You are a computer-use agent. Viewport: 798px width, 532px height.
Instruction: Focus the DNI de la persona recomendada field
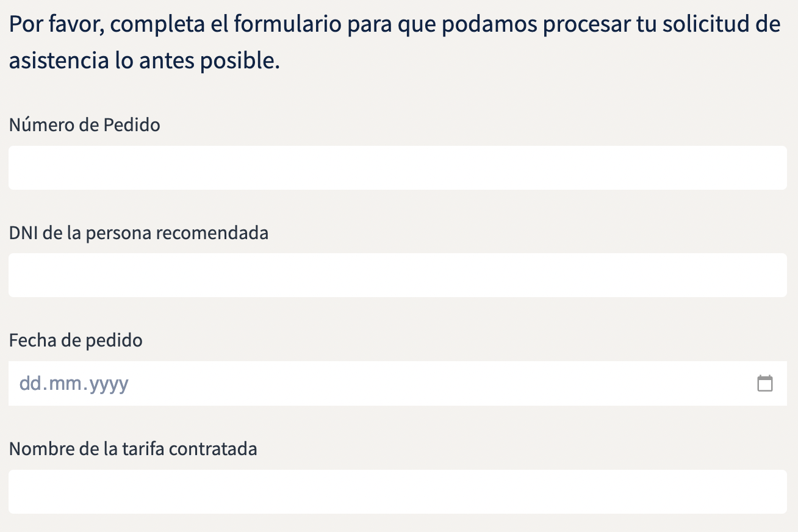(398, 275)
